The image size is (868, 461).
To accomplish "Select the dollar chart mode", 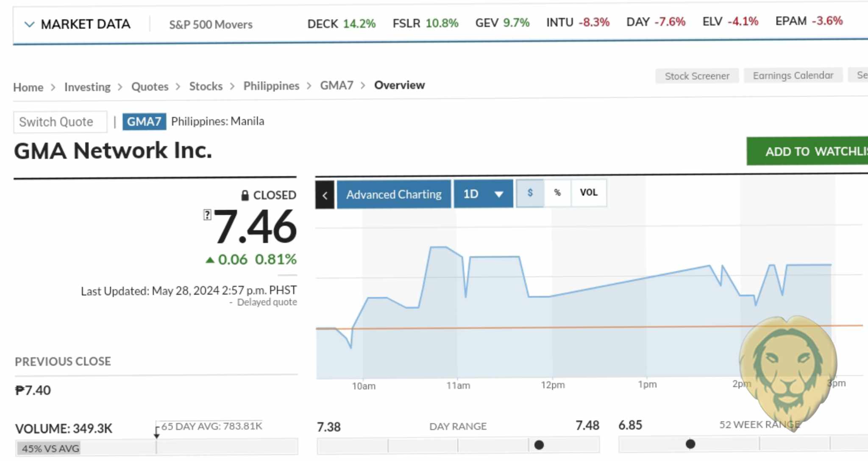I will coord(530,193).
